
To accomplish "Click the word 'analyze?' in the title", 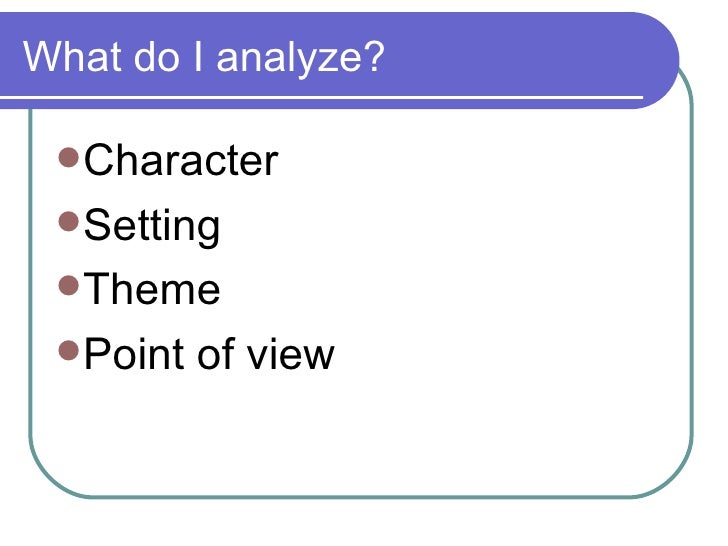I will (x=300, y=58).
